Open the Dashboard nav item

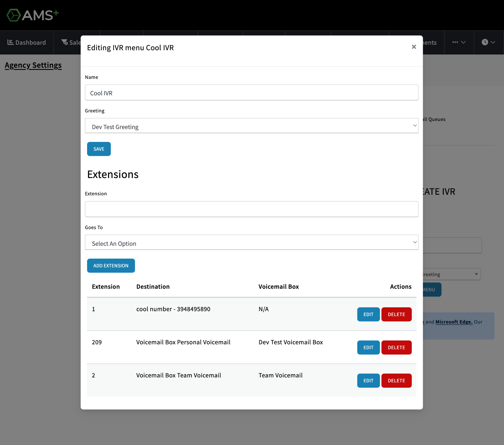pyautogui.click(x=27, y=42)
